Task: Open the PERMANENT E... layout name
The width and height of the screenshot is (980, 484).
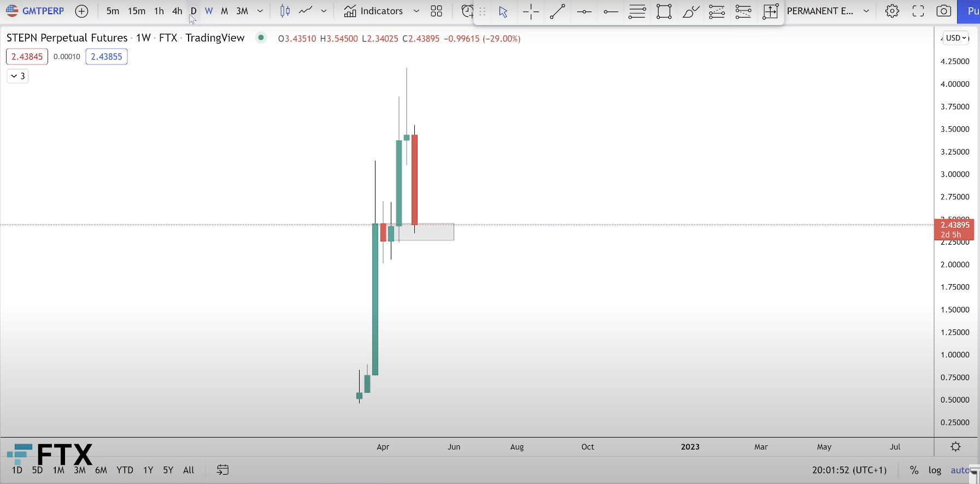Action: (x=820, y=11)
